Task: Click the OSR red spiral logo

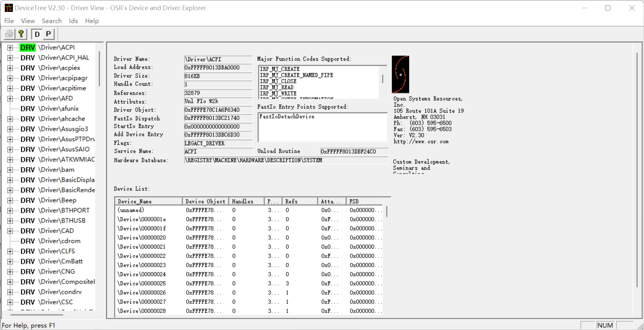Action: [400, 74]
